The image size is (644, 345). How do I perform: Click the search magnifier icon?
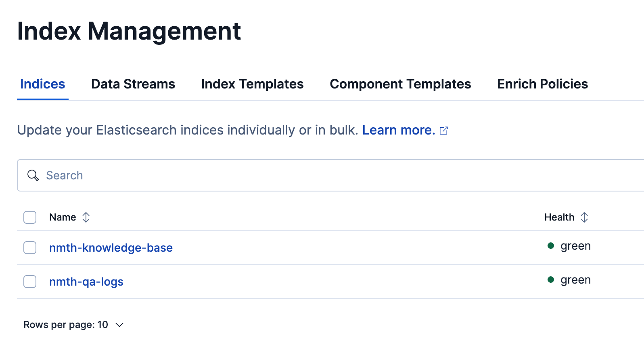pyautogui.click(x=33, y=175)
